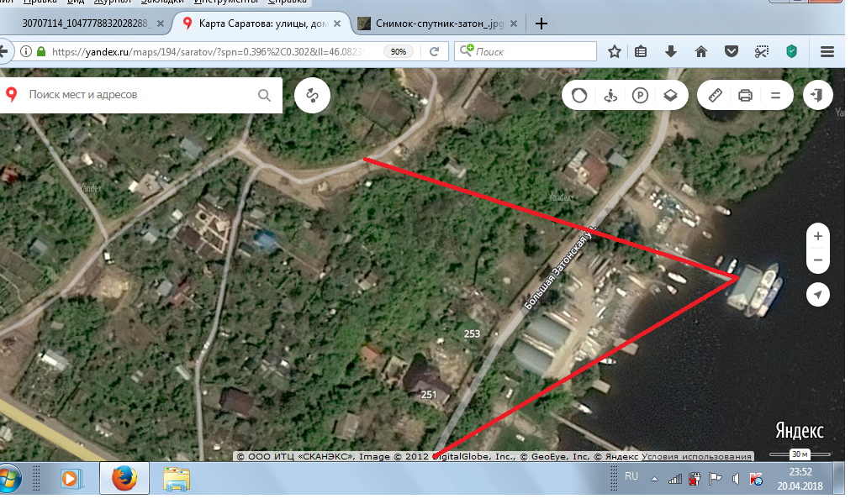Open the Firefox hamburger menu
Screen dimensions: 861x504
point(827,51)
